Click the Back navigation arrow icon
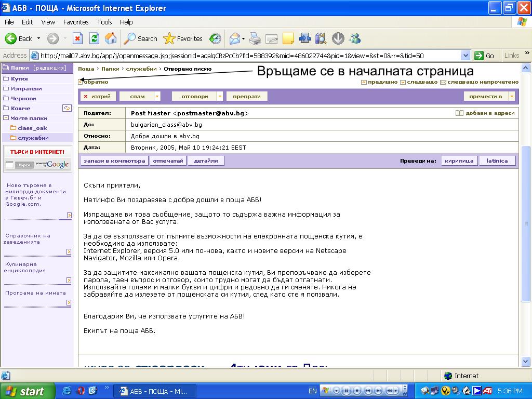The width and height of the screenshot is (532, 399). coord(11,38)
